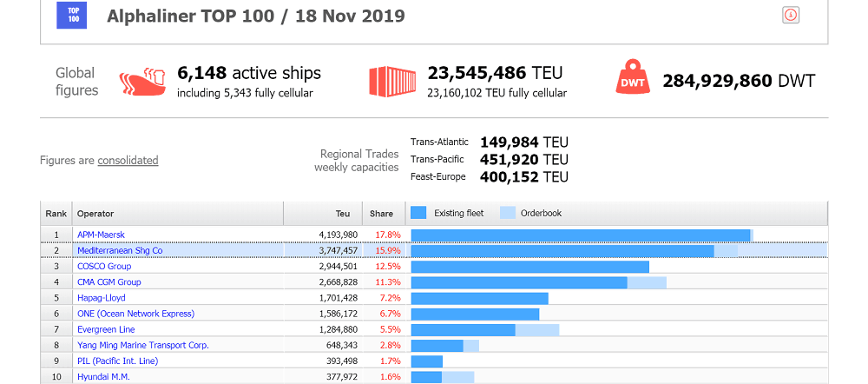Sort by the Teu column header
Screen dimensions: 868x384
point(343,214)
